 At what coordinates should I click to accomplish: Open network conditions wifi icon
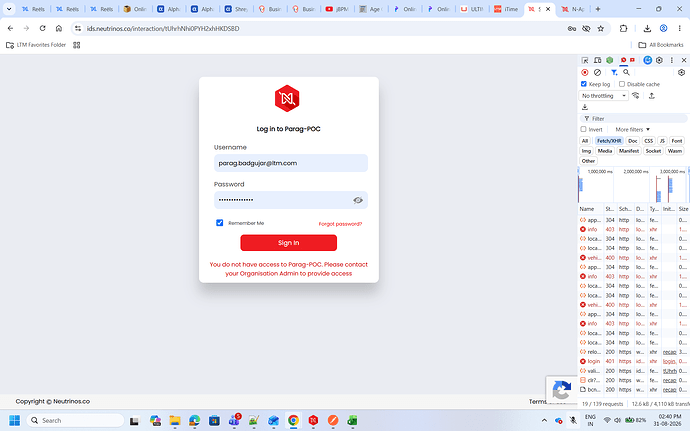(x=635, y=96)
